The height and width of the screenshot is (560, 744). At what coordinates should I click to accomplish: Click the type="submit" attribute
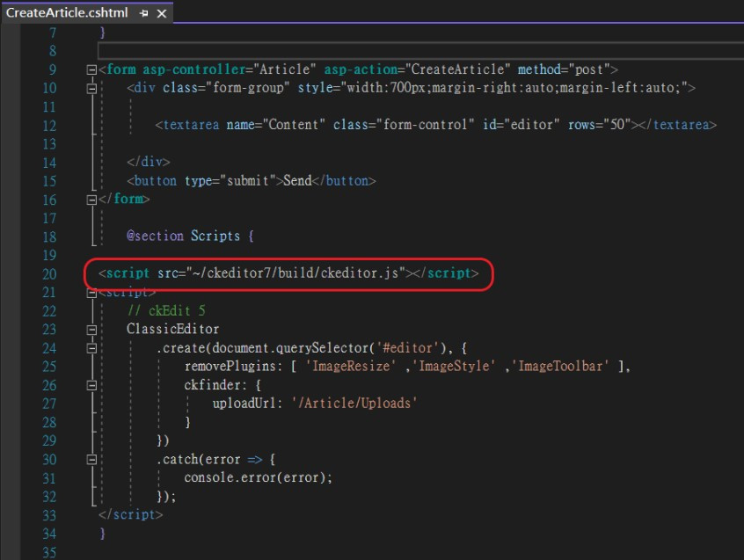click(x=230, y=181)
